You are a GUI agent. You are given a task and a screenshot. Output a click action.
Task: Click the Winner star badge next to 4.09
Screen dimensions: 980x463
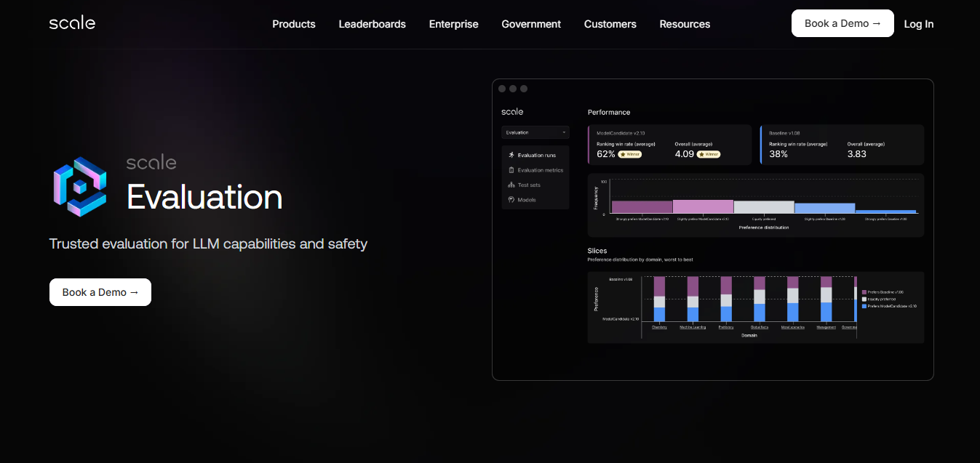709,154
